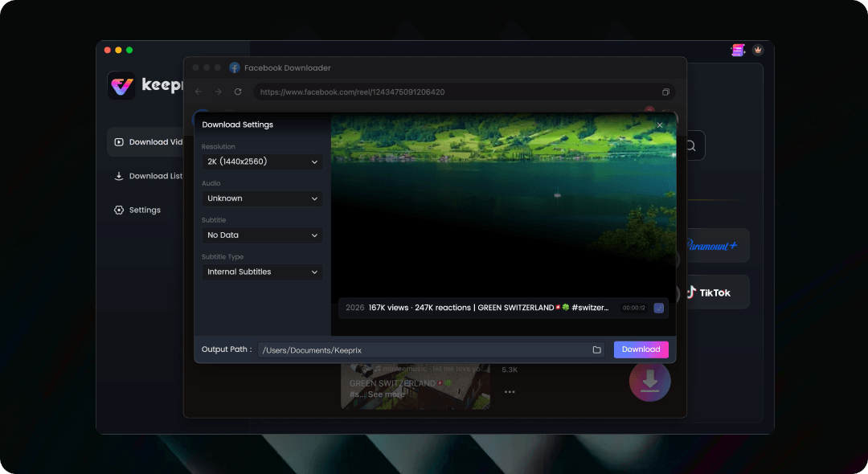This screenshot has width=868, height=474.
Task: Click the reel thumbnail behind the dialog
Action: click(x=416, y=386)
